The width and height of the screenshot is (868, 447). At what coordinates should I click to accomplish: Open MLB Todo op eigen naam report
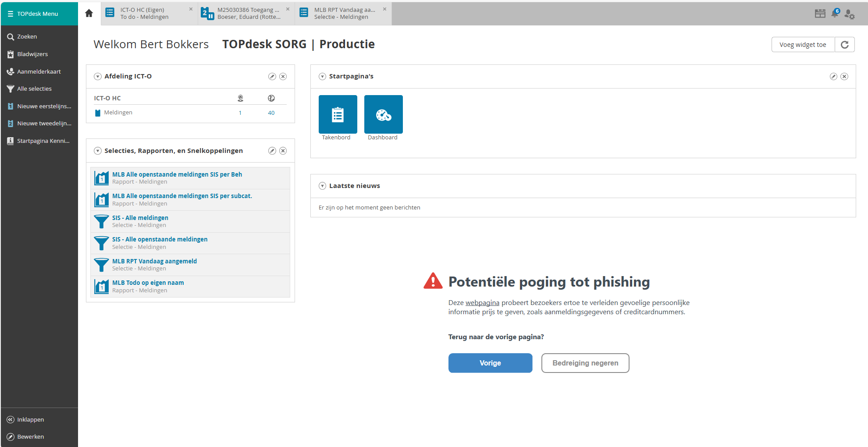[x=148, y=283]
